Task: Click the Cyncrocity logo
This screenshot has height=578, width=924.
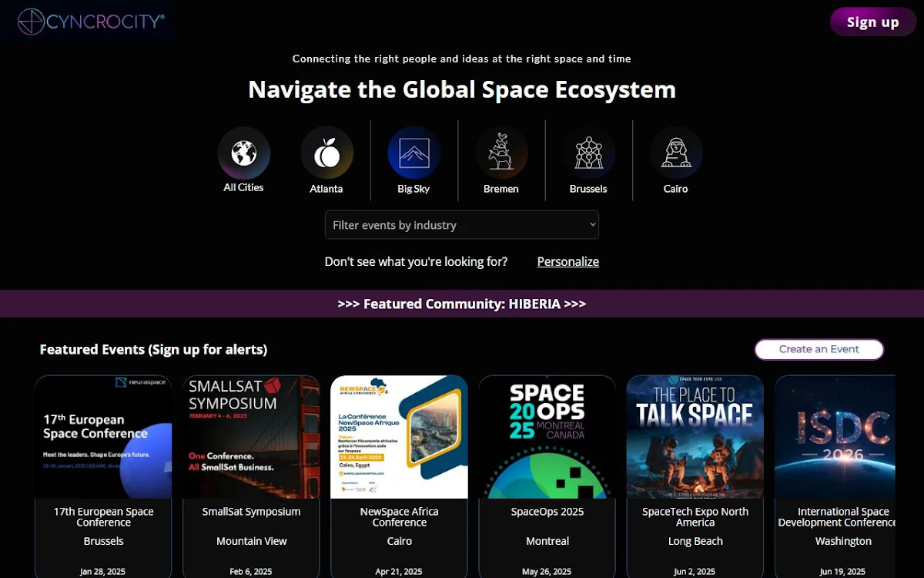Action: [92, 22]
